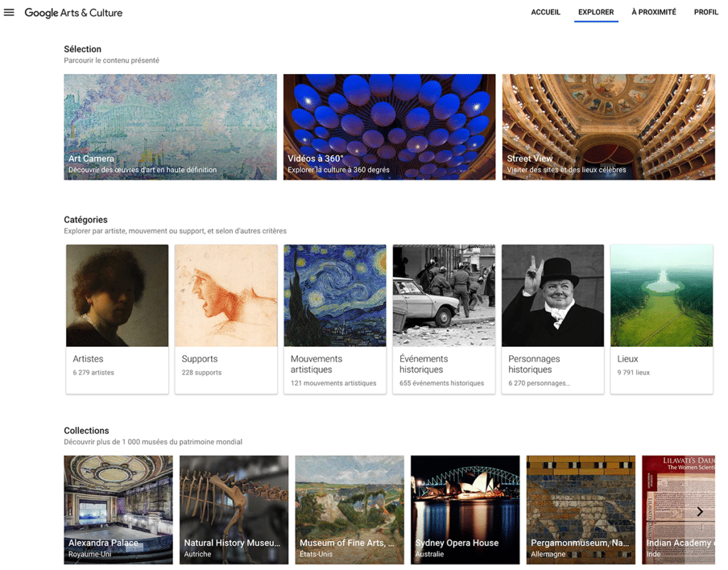Click the '228 supports' count text
This screenshot has width=728, height=570.
201,372
